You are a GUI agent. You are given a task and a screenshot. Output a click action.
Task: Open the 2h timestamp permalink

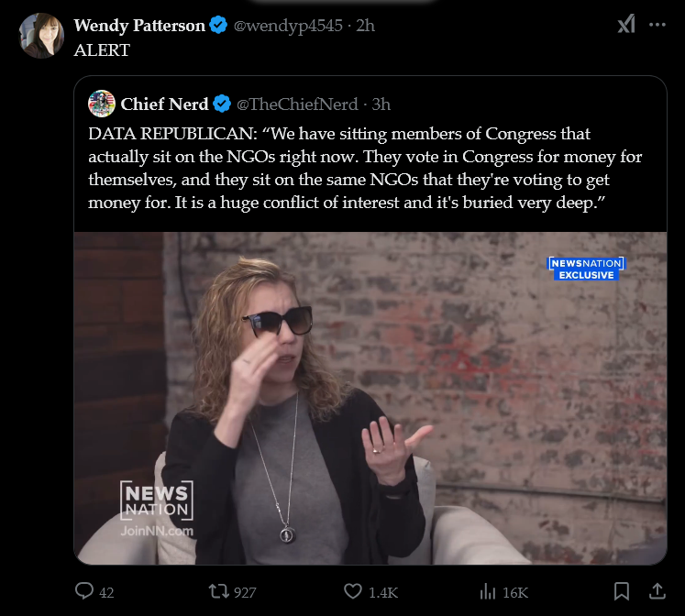365,26
